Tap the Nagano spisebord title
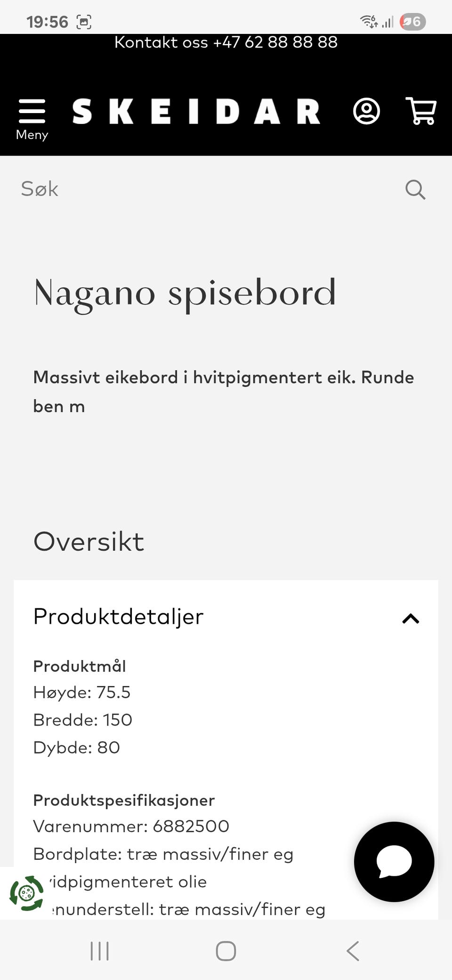The height and width of the screenshot is (980, 452). pyautogui.click(x=185, y=293)
